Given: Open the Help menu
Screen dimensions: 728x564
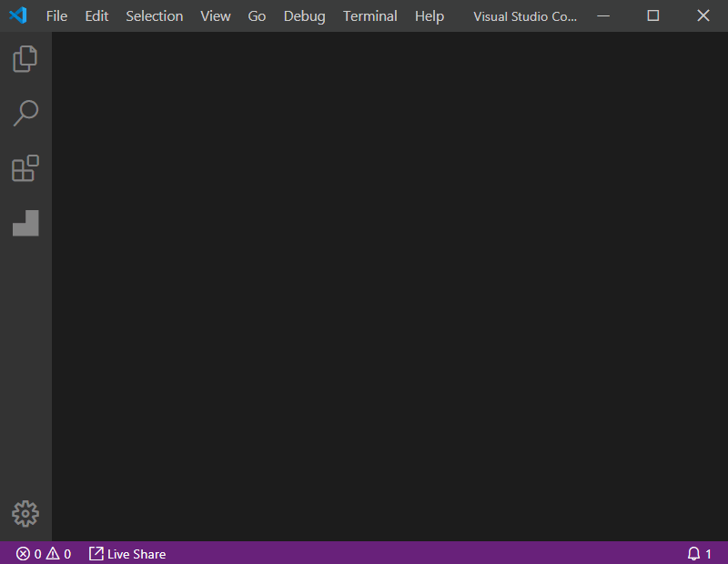Looking at the screenshot, I should 429,16.
